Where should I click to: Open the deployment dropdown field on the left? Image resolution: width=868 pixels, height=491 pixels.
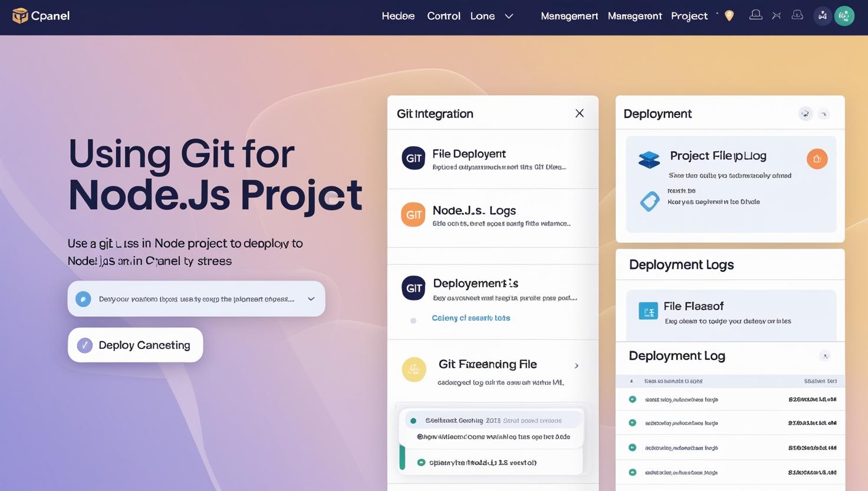[x=196, y=299]
